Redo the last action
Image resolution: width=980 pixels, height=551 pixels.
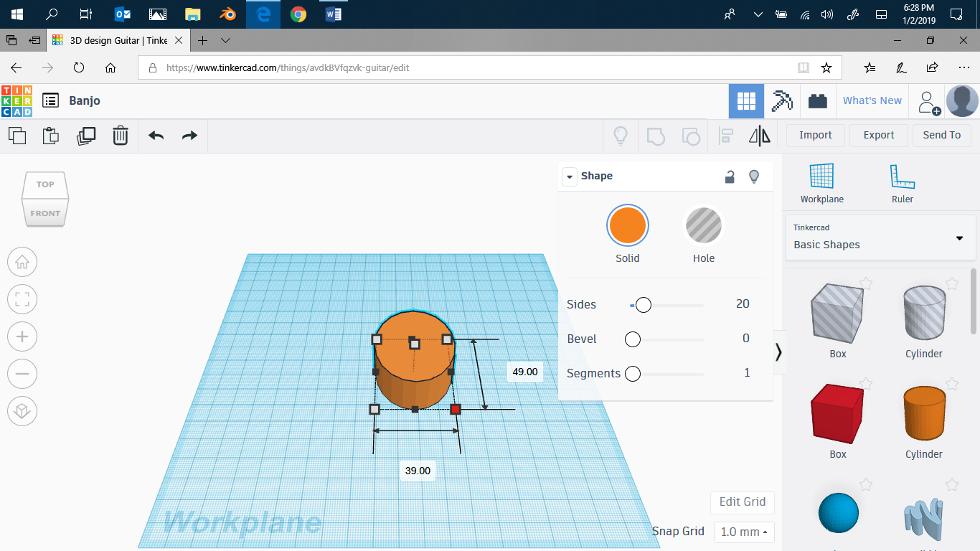[x=189, y=135]
